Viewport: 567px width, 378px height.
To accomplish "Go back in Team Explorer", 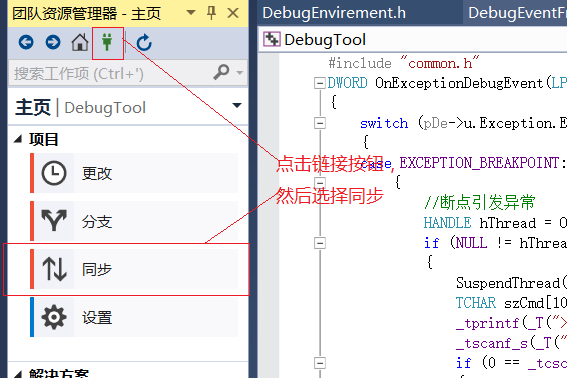I will [26, 42].
